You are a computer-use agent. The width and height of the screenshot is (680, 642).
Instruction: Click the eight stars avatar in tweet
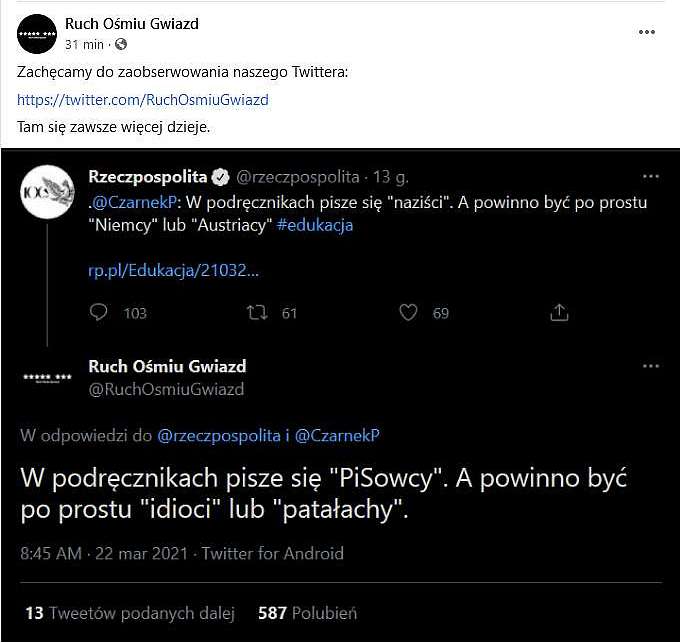click(x=47, y=377)
